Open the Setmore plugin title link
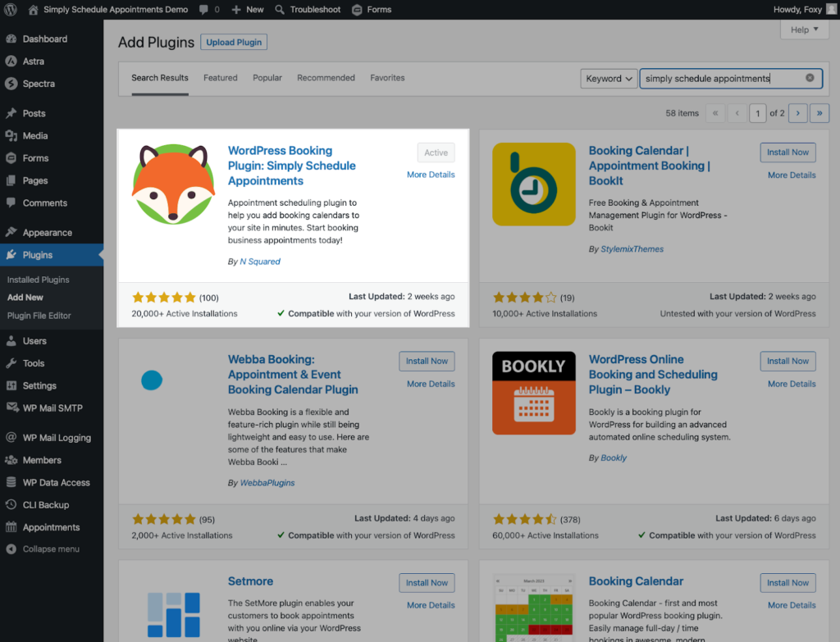The width and height of the screenshot is (840, 642). (x=250, y=581)
